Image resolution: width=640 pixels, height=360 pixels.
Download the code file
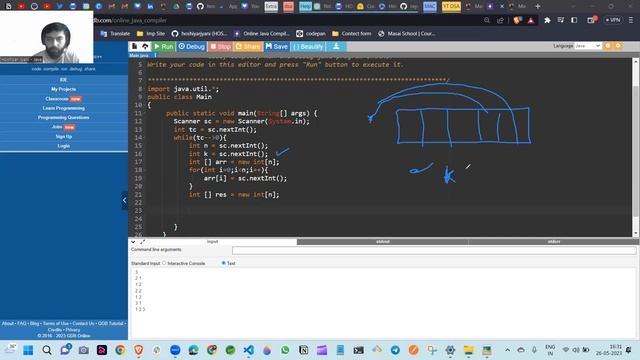click(336, 47)
